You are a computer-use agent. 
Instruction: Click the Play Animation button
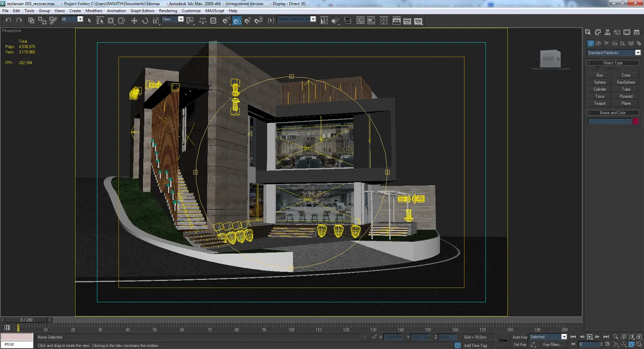coord(590,337)
